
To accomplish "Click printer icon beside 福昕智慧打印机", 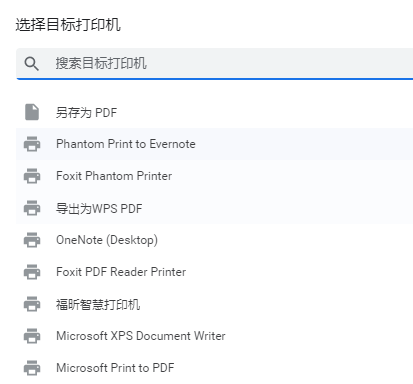I will click(32, 304).
